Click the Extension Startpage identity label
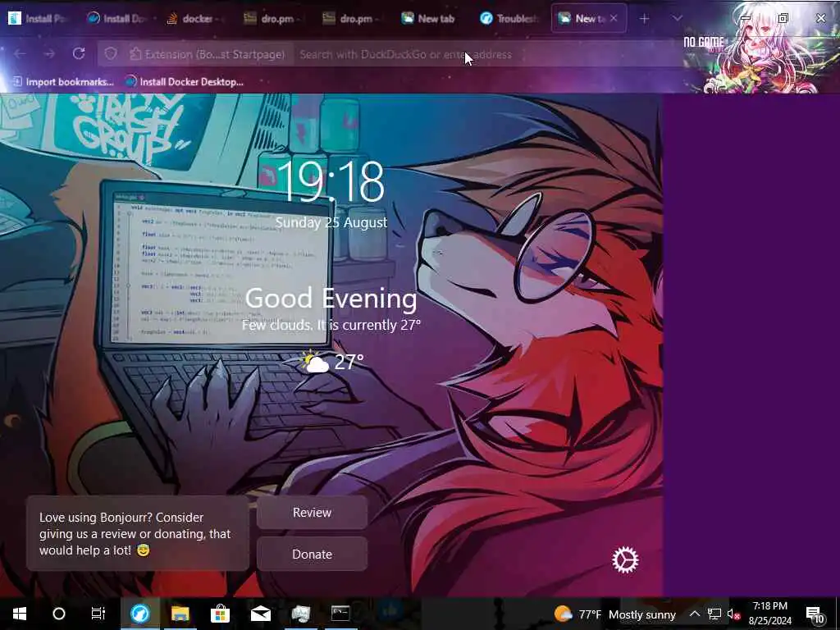 coord(208,54)
